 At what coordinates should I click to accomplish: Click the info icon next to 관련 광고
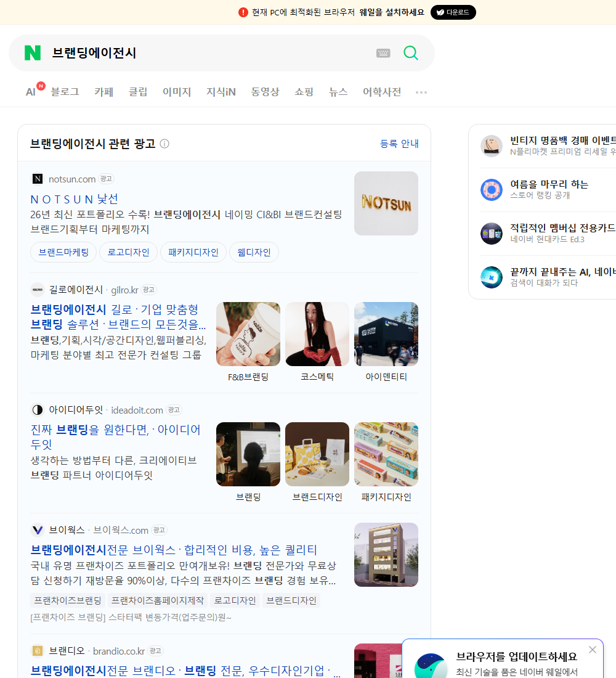pyautogui.click(x=164, y=144)
